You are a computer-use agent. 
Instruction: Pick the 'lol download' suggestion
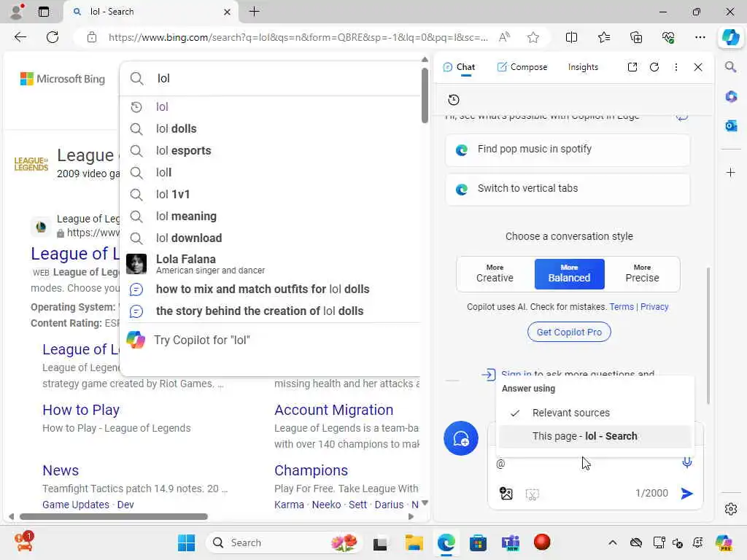pyautogui.click(x=270, y=238)
